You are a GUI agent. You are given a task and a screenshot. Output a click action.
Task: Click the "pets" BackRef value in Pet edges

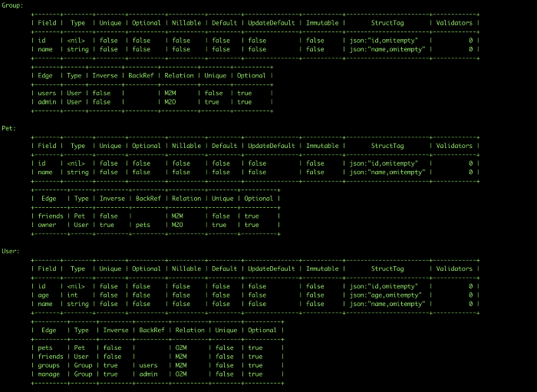pyautogui.click(x=143, y=225)
